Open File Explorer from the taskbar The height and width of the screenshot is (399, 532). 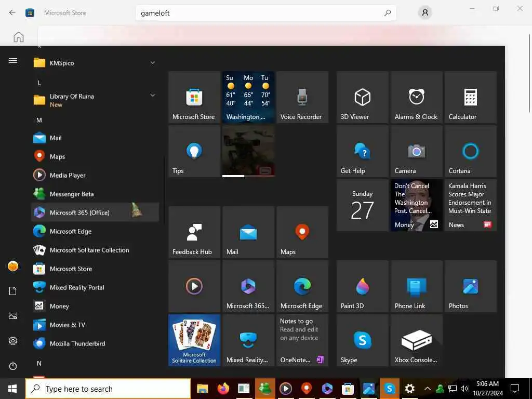tap(203, 389)
